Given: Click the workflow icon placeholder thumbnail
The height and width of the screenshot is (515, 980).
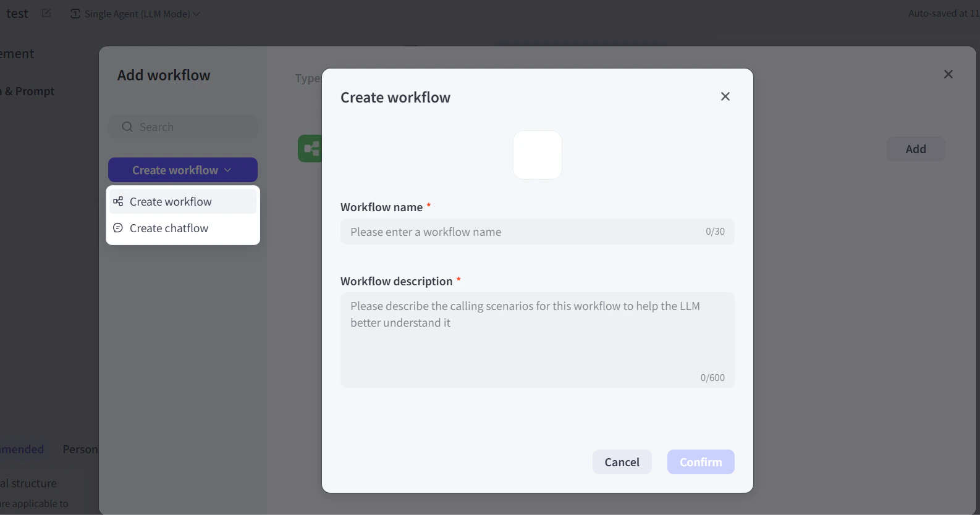Looking at the screenshot, I should [x=538, y=155].
